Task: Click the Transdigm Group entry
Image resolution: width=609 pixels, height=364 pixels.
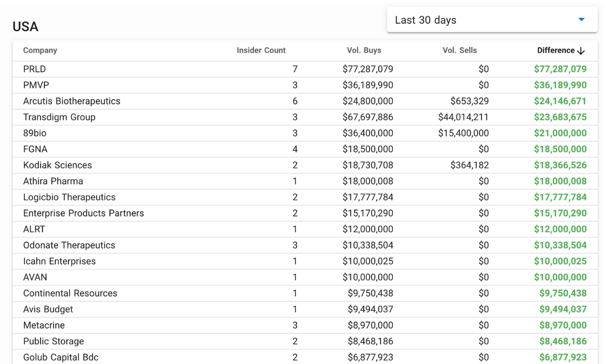Action: [x=59, y=117]
